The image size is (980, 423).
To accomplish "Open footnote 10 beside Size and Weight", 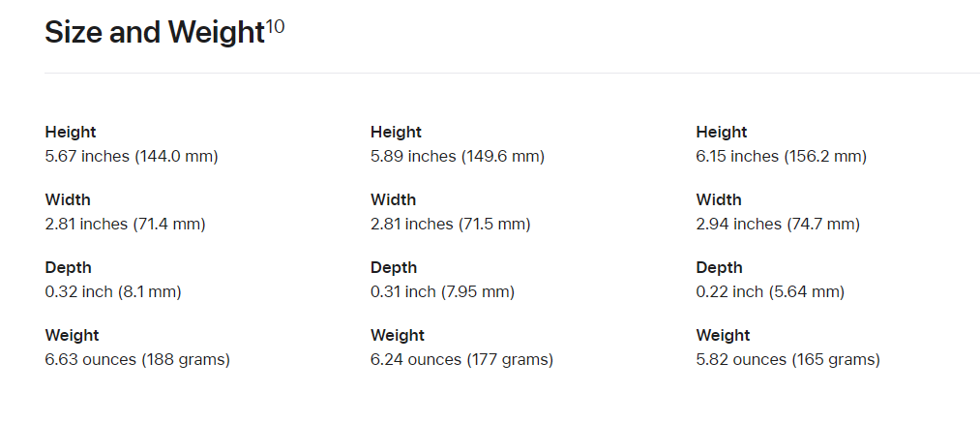I will pos(276,27).
